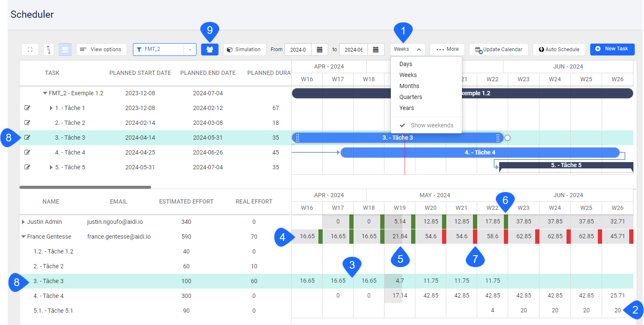The height and width of the screenshot is (325, 644).
Task: Edit Tâche 4 using its pencil icon
Action: coord(28,152)
